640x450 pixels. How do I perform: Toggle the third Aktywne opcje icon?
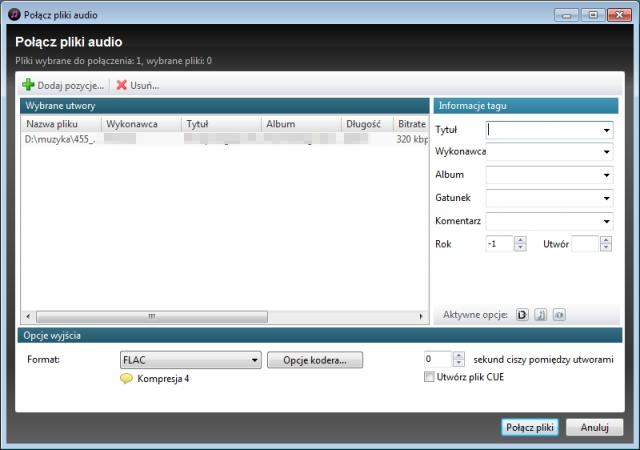[559, 315]
